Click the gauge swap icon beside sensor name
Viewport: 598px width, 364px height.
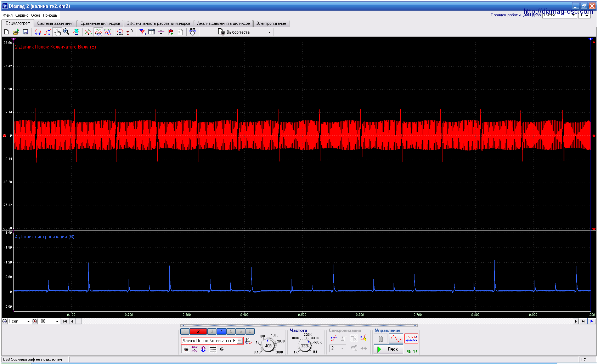pyautogui.click(x=248, y=341)
